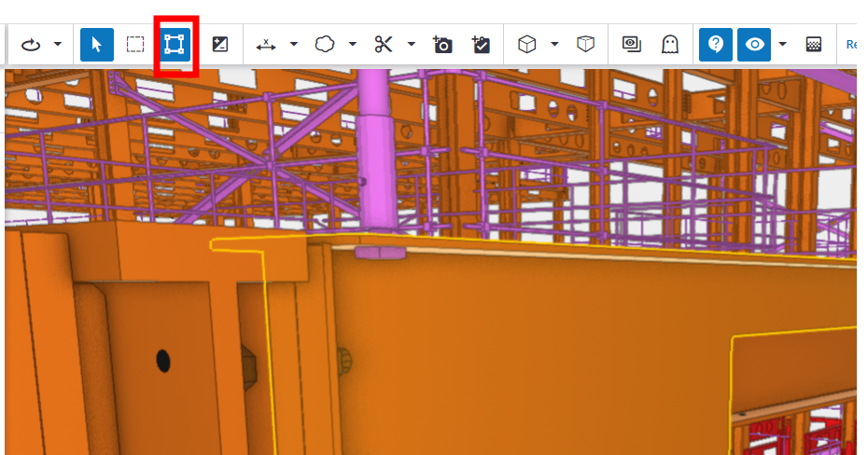Screen dimensions: 868x455
Task: Click the contrast image toggle icon
Action: coord(220,45)
